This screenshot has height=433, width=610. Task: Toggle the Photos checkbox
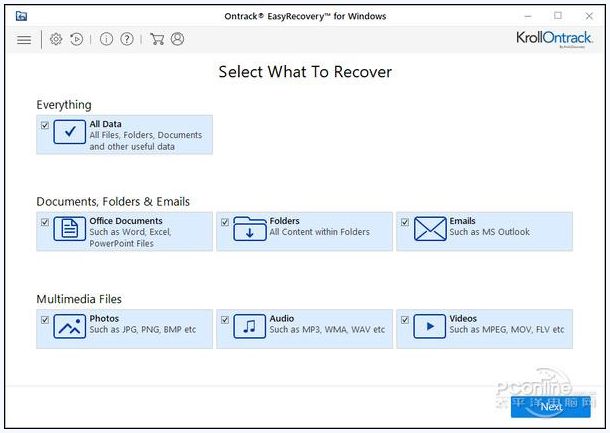click(x=45, y=320)
